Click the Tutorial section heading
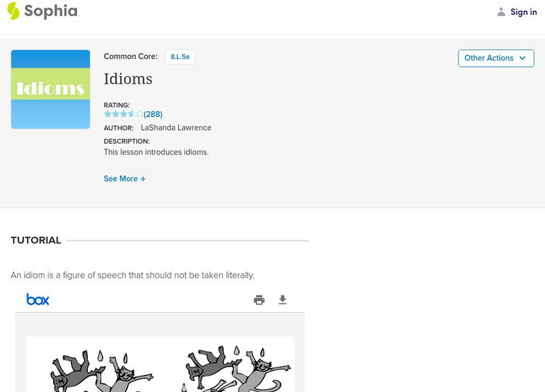The height and width of the screenshot is (392, 545). point(36,240)
